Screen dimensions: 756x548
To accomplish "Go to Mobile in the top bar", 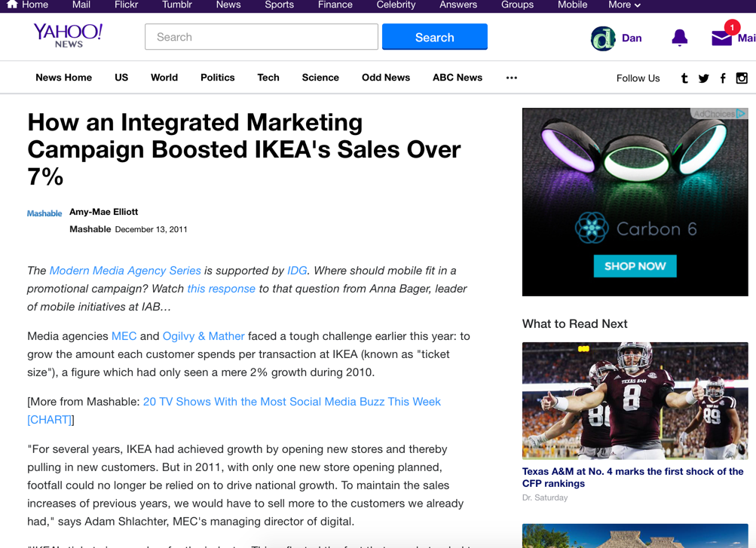I will (x=572, y=5).
